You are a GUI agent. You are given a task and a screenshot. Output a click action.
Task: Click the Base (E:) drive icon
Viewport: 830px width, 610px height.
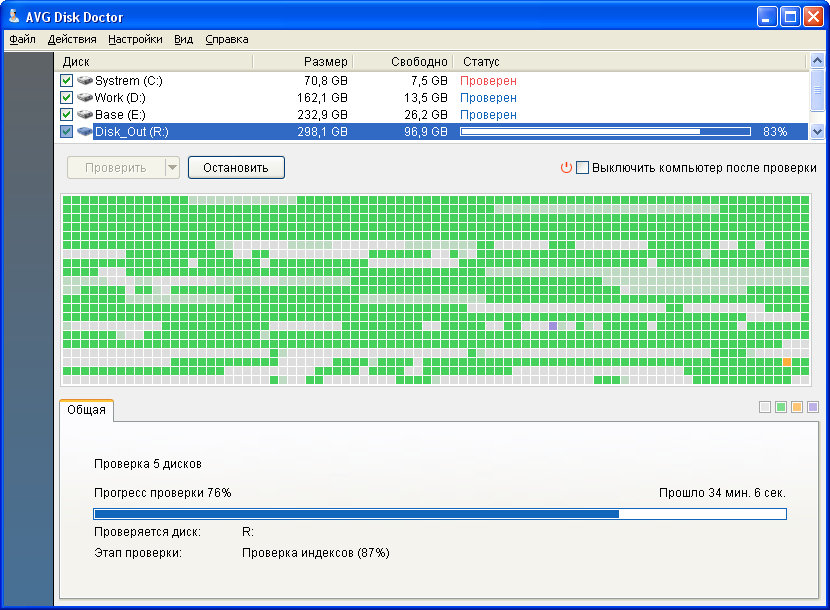click(85, 114)
